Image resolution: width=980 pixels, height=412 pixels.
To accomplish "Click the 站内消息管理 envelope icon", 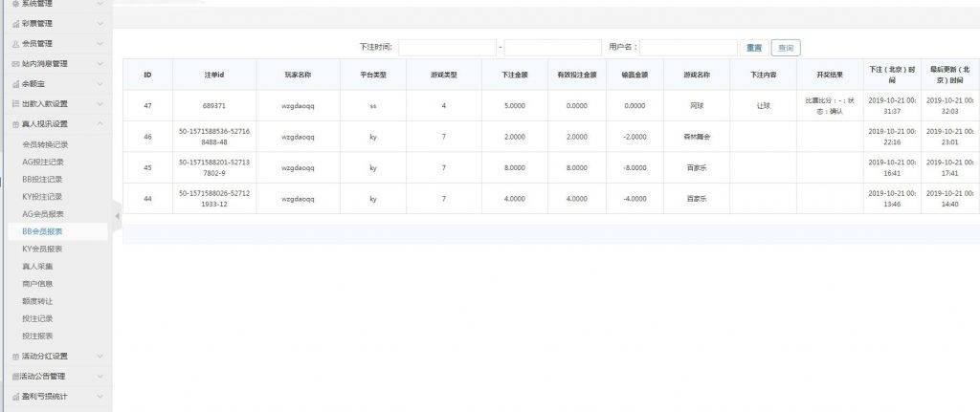I will click(x=15, y=63).
